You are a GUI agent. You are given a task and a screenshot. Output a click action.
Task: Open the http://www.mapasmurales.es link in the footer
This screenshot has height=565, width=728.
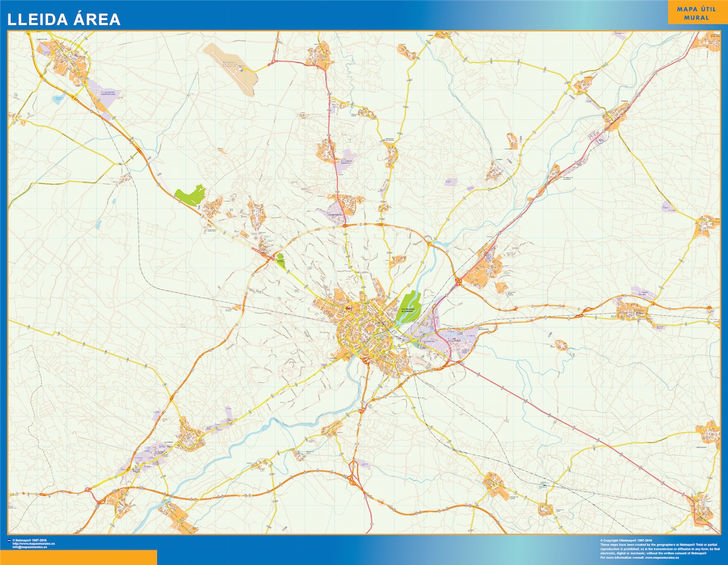point(33,544)
